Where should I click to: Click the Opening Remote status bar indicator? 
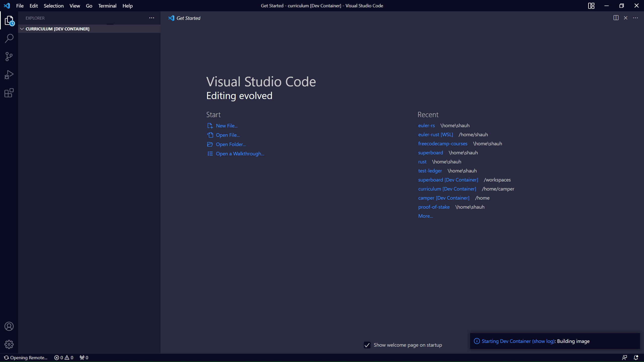click(25, 357)
